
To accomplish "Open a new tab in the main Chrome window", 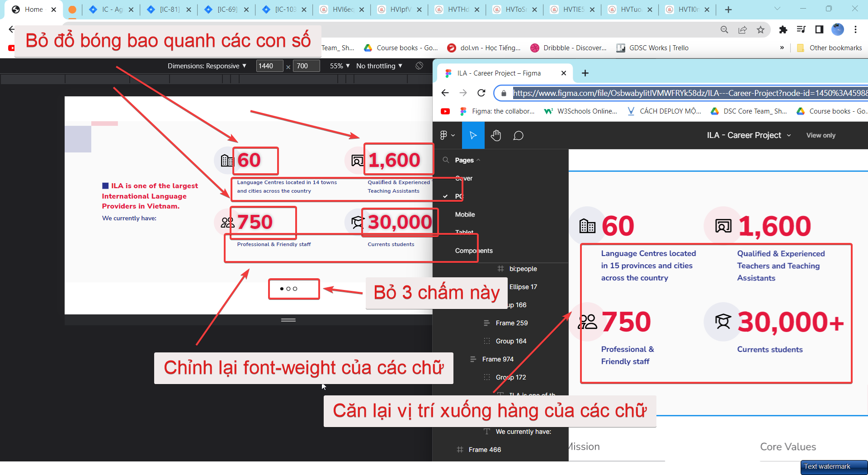I will pyautogui.click(x=728, y=9).
